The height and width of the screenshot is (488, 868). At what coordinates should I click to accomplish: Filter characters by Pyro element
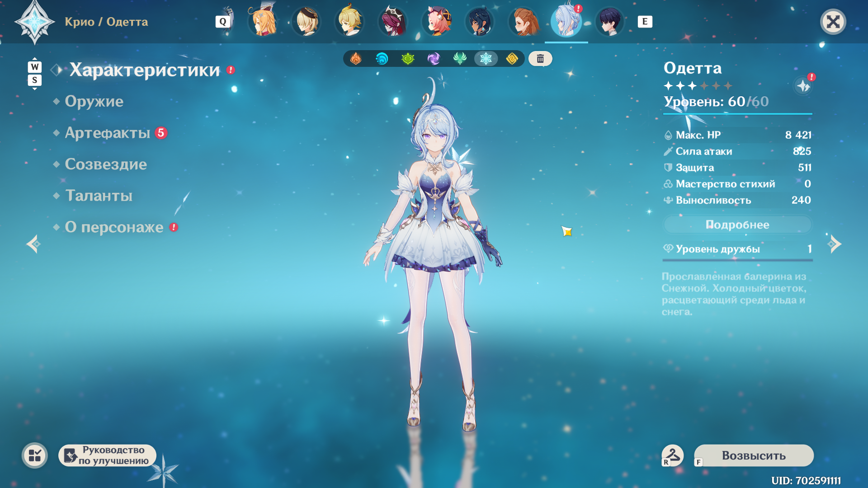pos(356,59)
